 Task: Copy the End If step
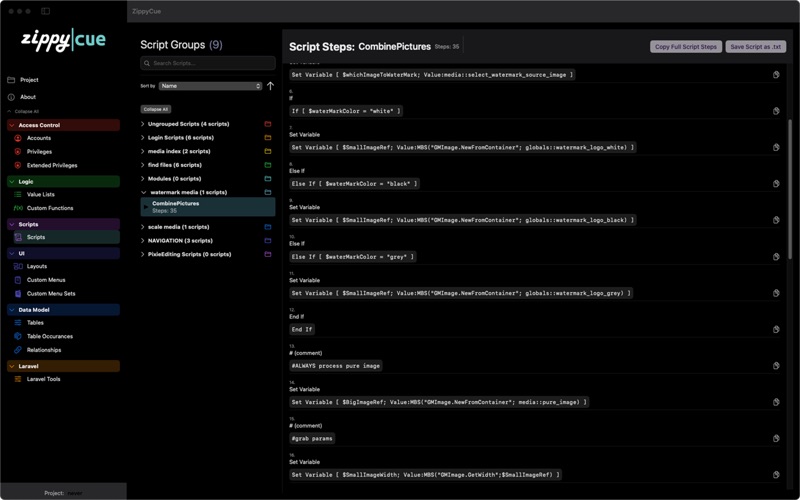[776, 330]
